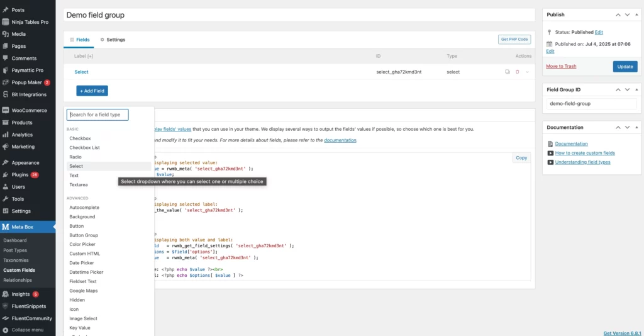The image size is (644, 336).
Task: Toggle Publish panel collapse triangle
Action: click(x=636, y=15)
